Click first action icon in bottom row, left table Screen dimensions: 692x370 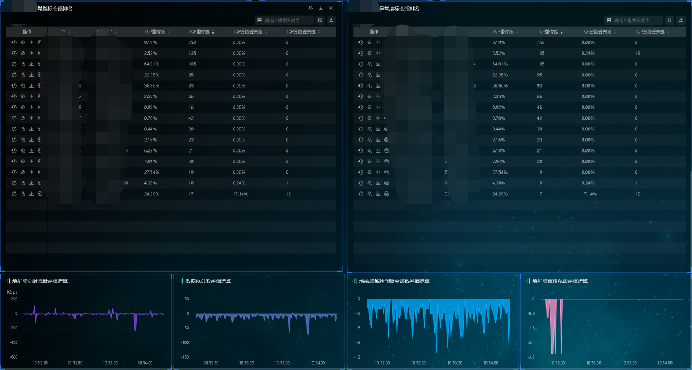point(14,193)
